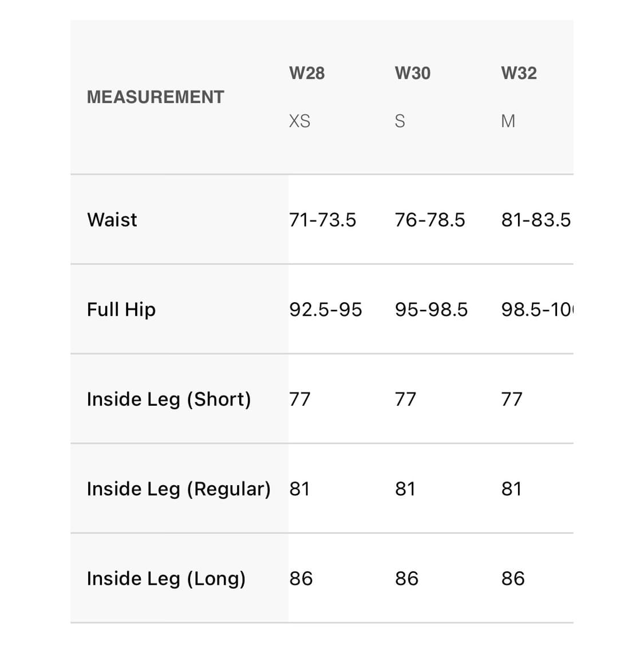Click the M size label under W32
Image resolution: width=644 pixels, height=646 pixels.
pos(508,121)
